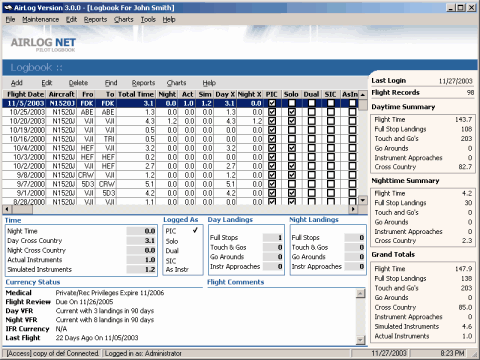Click the Night column header
The image size is (480, 360).
click(167, 94)
